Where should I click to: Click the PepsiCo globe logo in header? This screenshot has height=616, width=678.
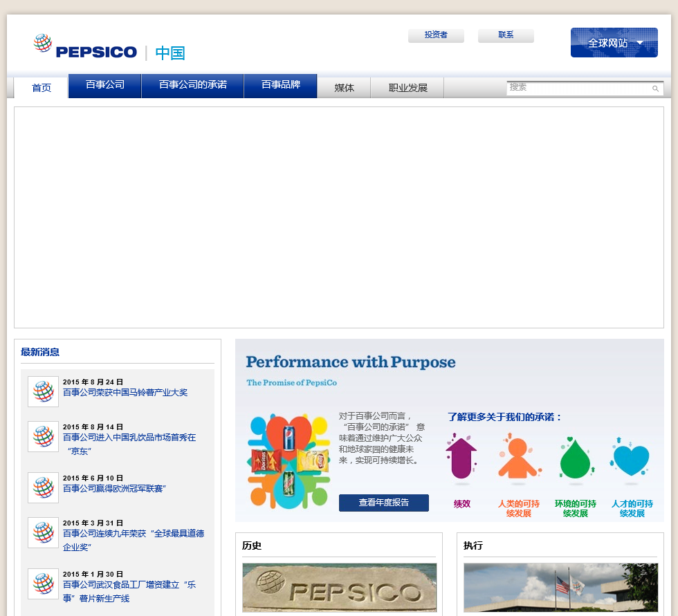coord(43,43)
